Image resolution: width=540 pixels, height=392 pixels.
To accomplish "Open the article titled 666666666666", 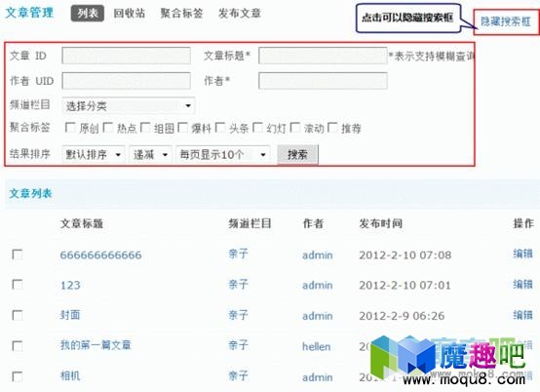I will pyautogui.click(x=101, y=255).
